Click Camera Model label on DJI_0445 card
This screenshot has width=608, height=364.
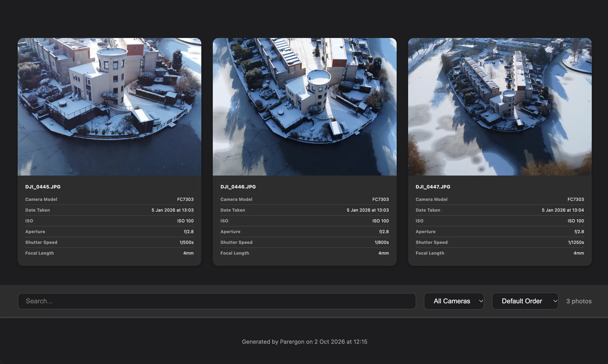pyautogui.click(x=41, y=199)
